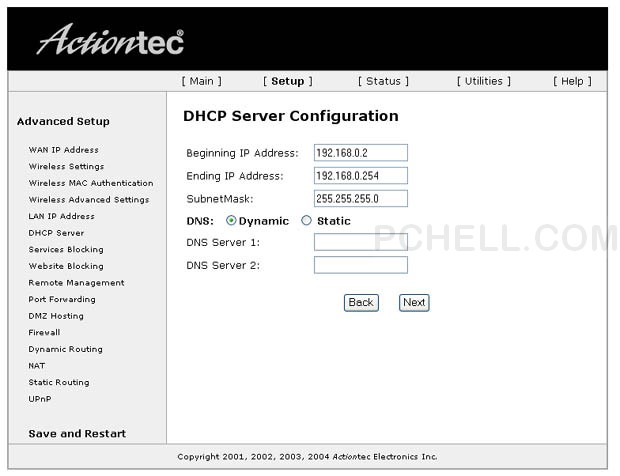Select the Static DNS radio button
The width and height of the screenshot is (620, 476).
pyautogui.click(x=307, y=221)
